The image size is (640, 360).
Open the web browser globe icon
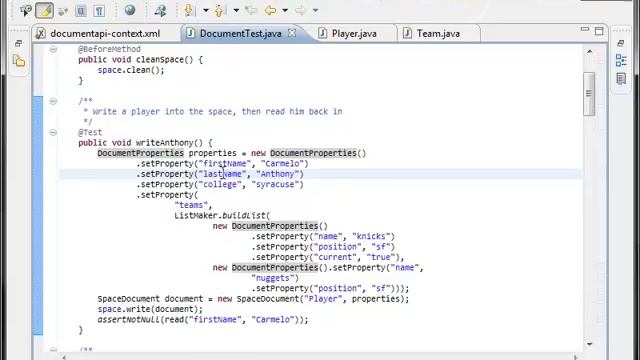tap(130, 10)
